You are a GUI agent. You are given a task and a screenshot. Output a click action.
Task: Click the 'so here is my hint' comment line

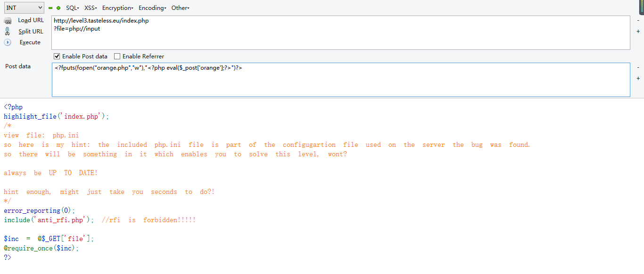tap(267, 145)
